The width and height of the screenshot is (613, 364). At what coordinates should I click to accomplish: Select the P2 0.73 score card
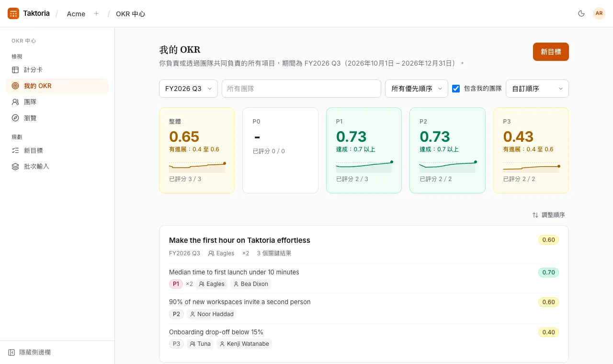tap(447, 150)
